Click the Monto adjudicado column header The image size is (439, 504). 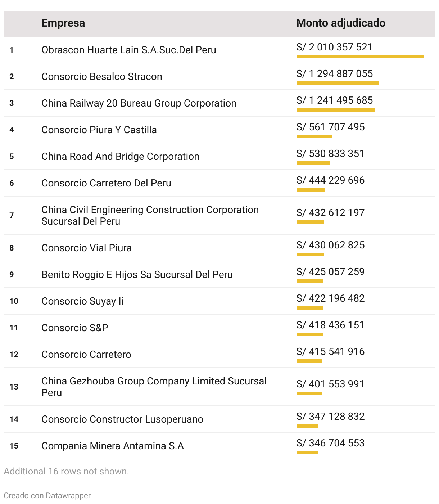click(x=340, y=23)
